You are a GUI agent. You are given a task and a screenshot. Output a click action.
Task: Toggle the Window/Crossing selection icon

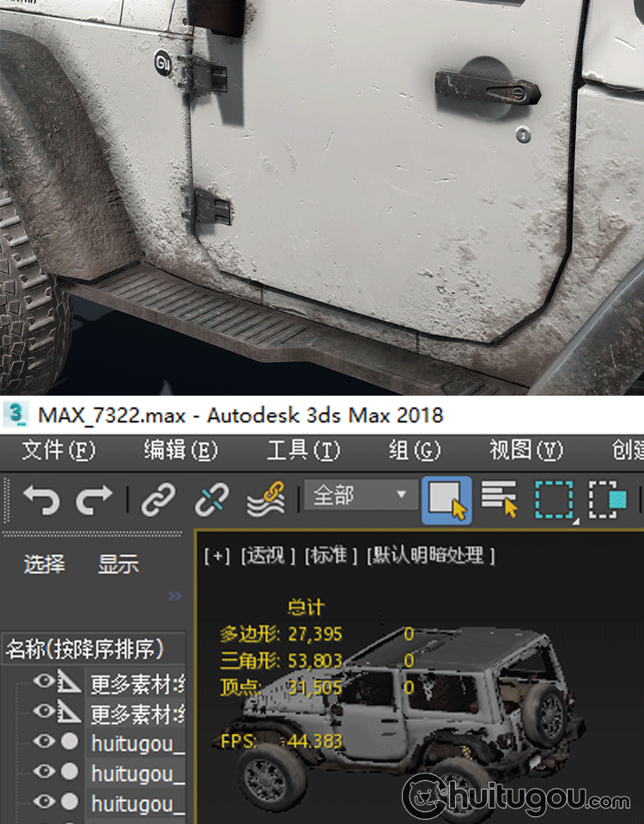608,500
